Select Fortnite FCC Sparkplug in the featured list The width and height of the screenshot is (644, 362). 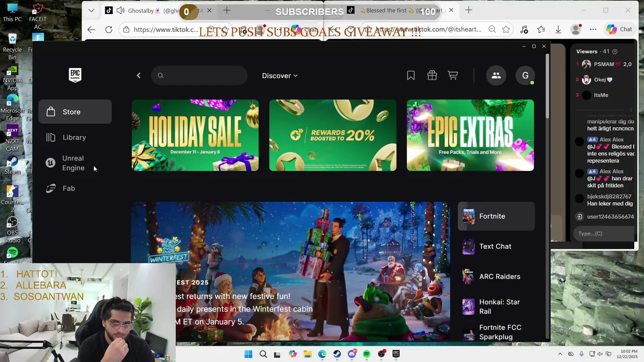pos(496,332)
